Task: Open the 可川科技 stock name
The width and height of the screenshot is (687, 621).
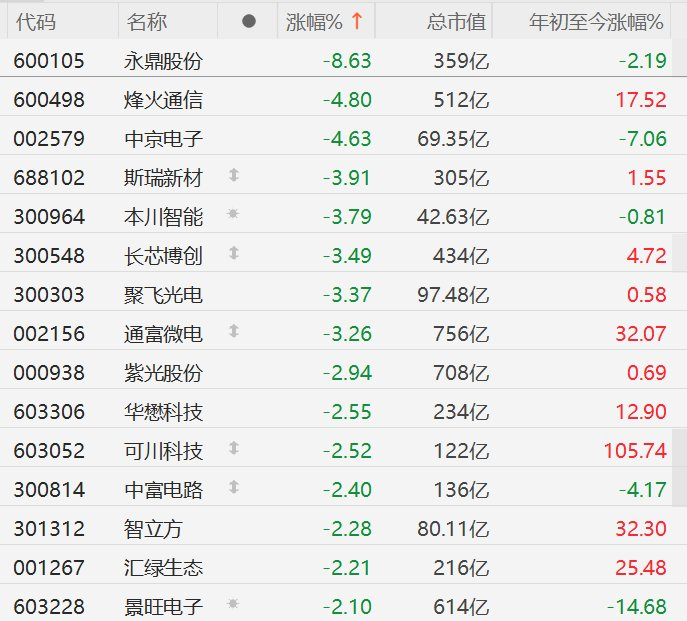Action: pyautogui.click(x=163, y=451)
